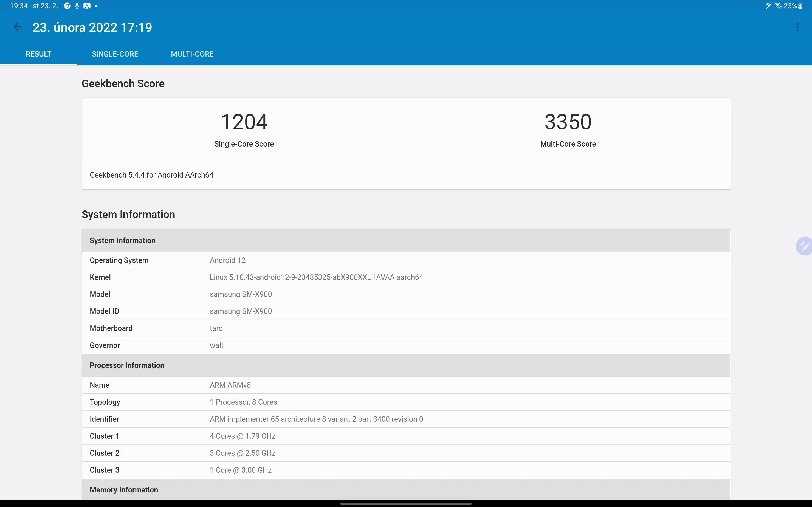Open the MULTI-CORE tab

coord(192,54)
